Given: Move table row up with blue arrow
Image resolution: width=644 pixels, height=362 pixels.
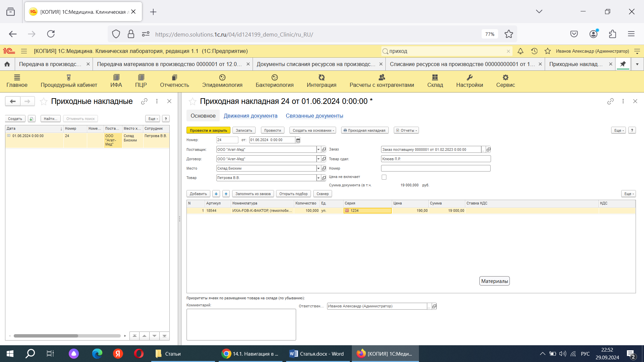Looking at the screenshot, I should tap(226, 194).
